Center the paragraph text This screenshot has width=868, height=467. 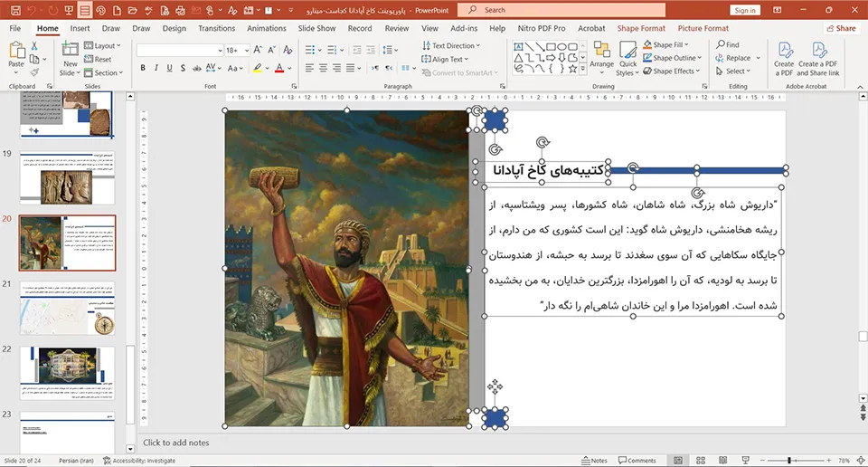323,68
